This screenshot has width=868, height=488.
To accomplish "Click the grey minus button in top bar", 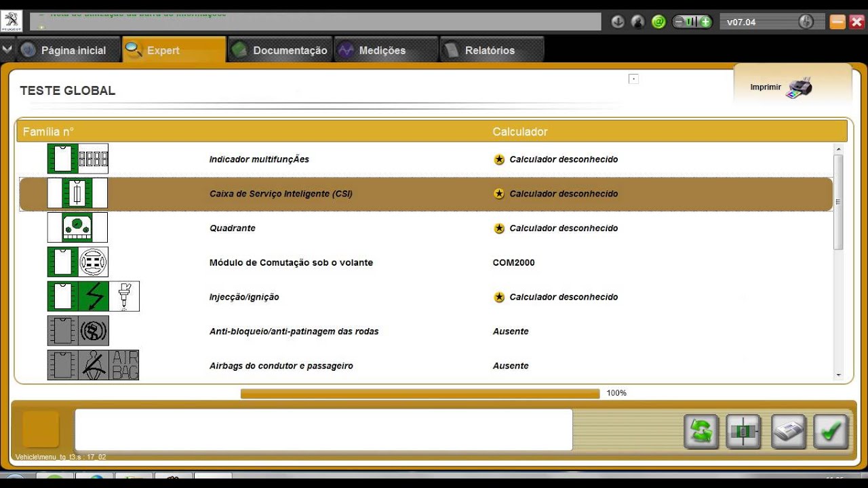I will pos(678,22).
